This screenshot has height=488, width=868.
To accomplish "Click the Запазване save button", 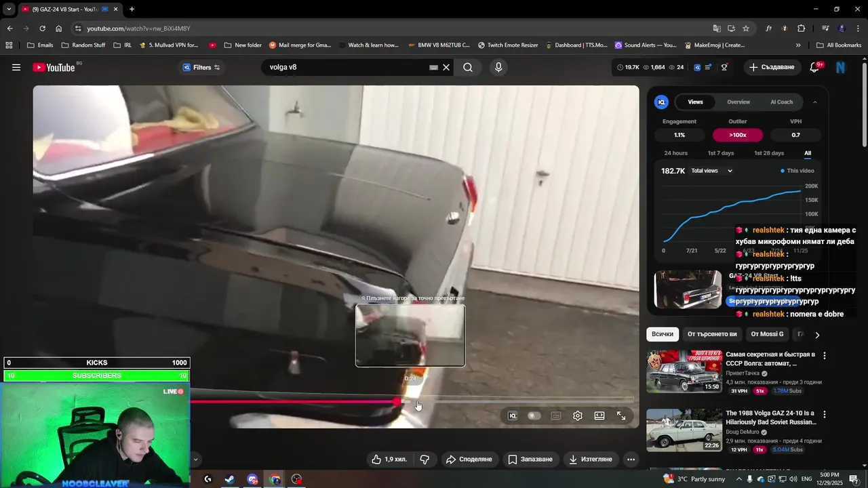I will click(x=530, y=460).
